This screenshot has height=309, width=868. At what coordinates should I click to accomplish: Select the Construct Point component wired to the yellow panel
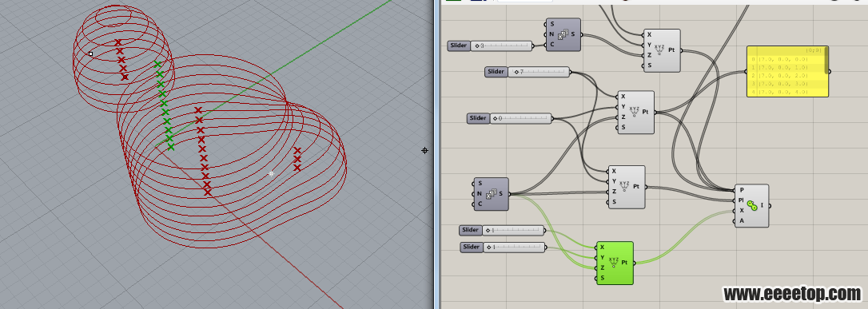click(x=635, y=113)
